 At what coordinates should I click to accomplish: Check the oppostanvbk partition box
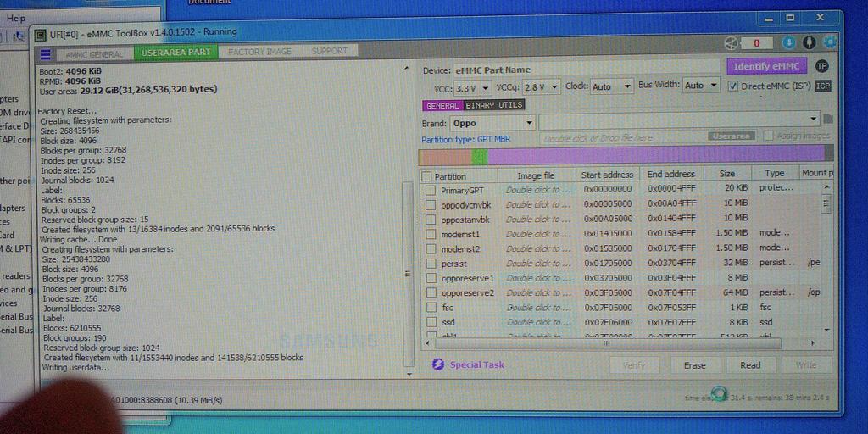(x=430, y=220)
